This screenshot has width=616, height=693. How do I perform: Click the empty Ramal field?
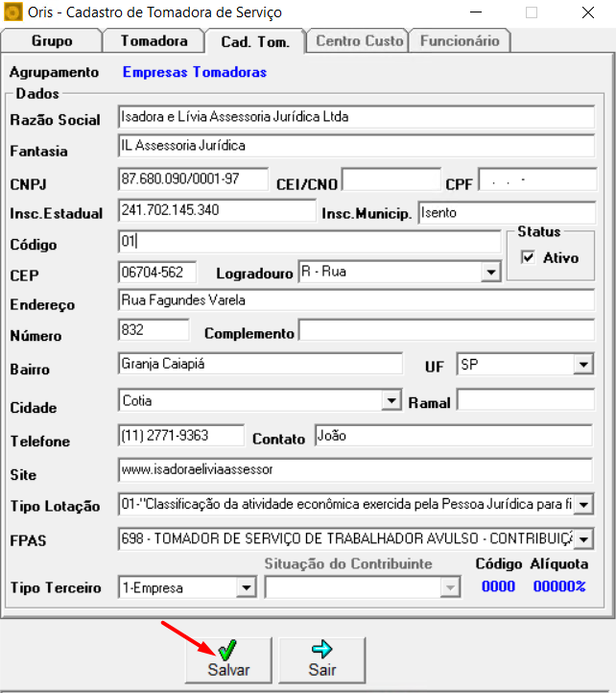526,400
